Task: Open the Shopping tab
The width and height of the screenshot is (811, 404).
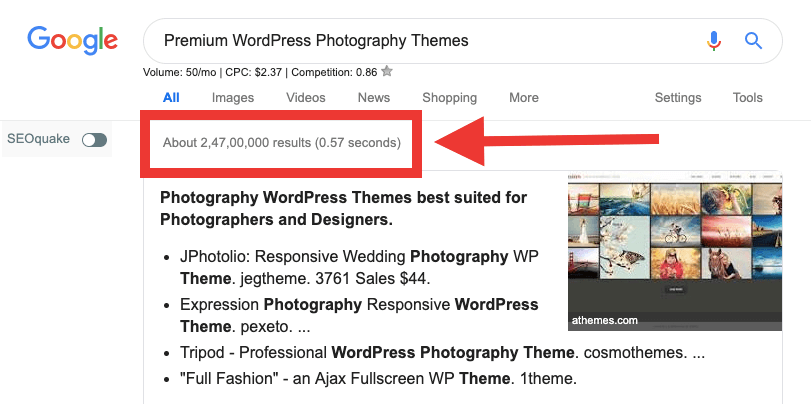Action: coord(449,98)
